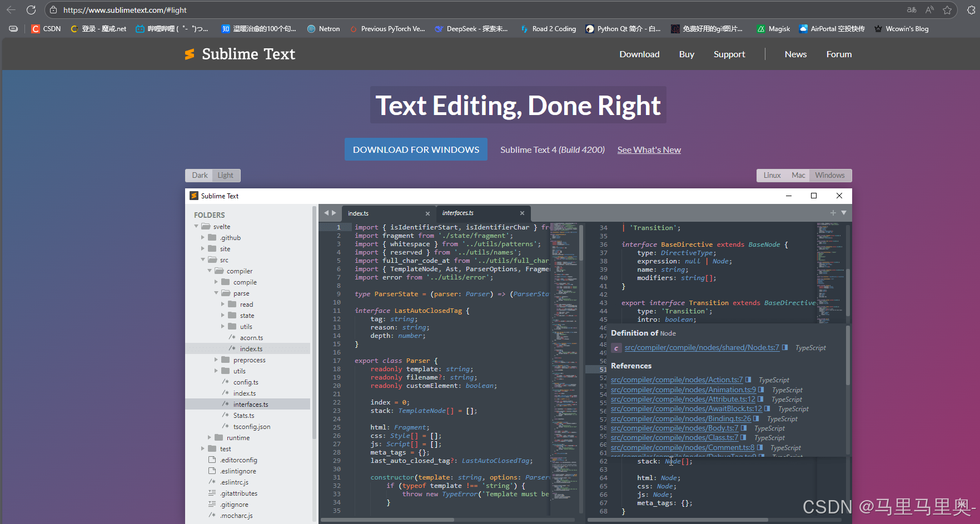980x524 pixels.
Task: Click the tab-back arrow in the editor tab bar
Action: [x=326, y=213]
